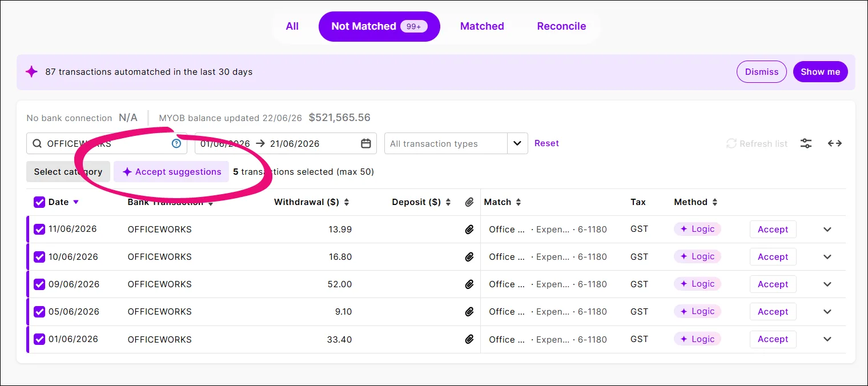
Task: Switch to the Matched tab
Action: point(482,26)
